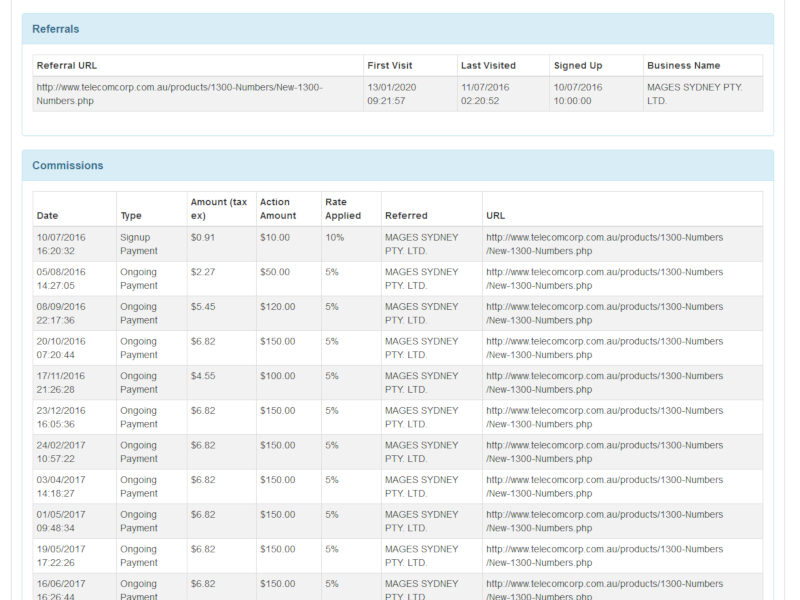Click the Referrals panel heading
The width and height of the screenshot is (800, 600).
point(56,29)
